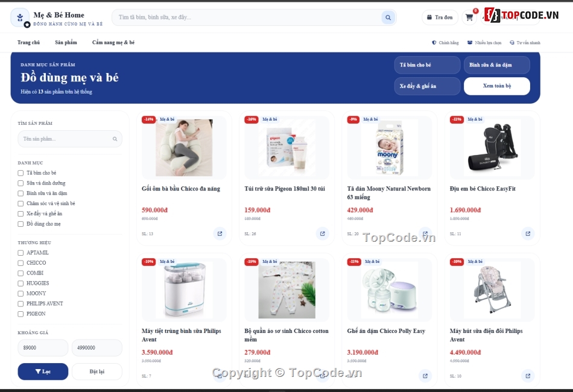The image size is (573, 392).
Task: Enable the MOONY brand checkbox
Action: click(x=21, y=294)
